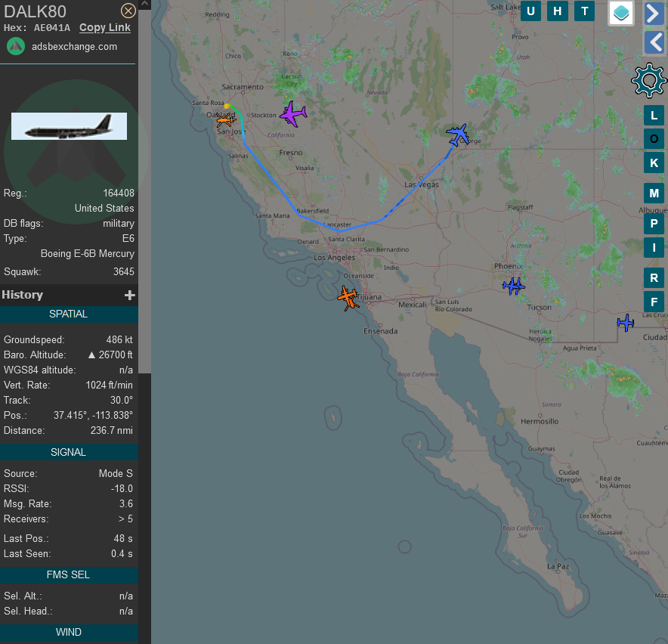Screen dimensions: 668x644
Task: Click 'Boeing E-6B Mercury' type description
Action: pyautogui.click(x=88, y=253)
